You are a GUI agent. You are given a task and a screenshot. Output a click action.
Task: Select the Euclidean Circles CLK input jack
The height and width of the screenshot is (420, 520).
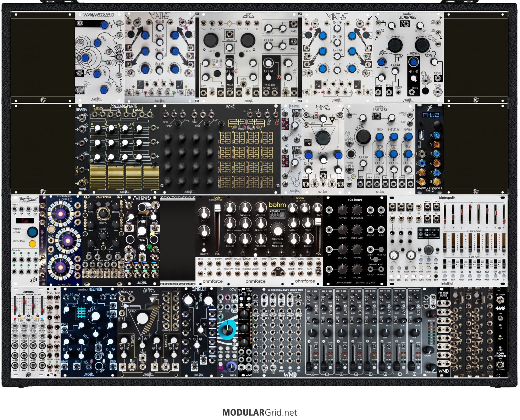coord(50,241)
